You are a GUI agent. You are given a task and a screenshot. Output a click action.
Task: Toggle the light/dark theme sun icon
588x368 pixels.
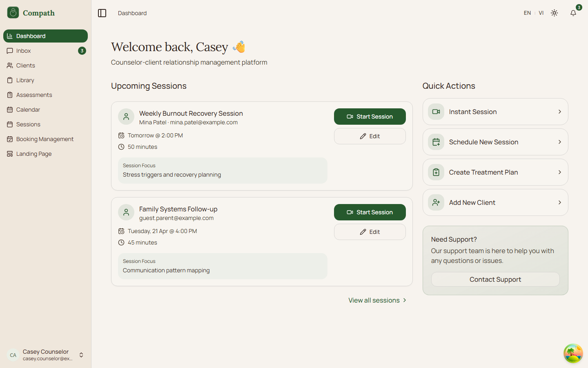click(x=554, y=13)
